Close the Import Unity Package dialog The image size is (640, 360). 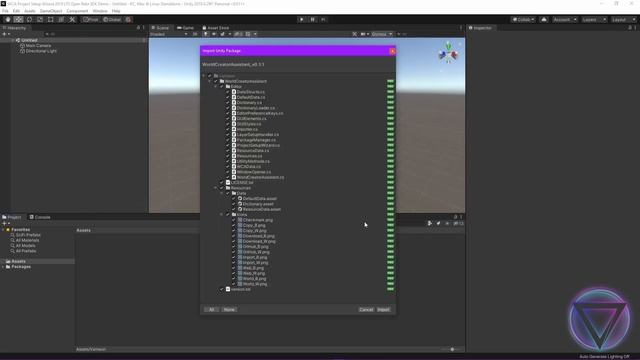click(392, 51)
